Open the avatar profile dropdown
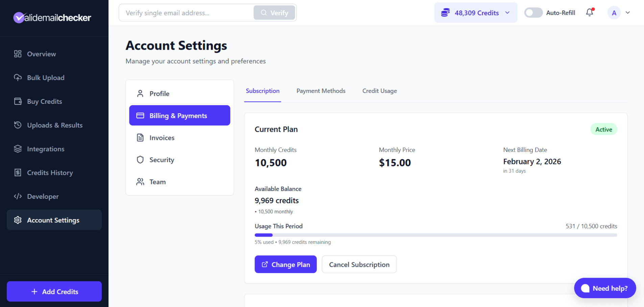 (x=614, y=13)
